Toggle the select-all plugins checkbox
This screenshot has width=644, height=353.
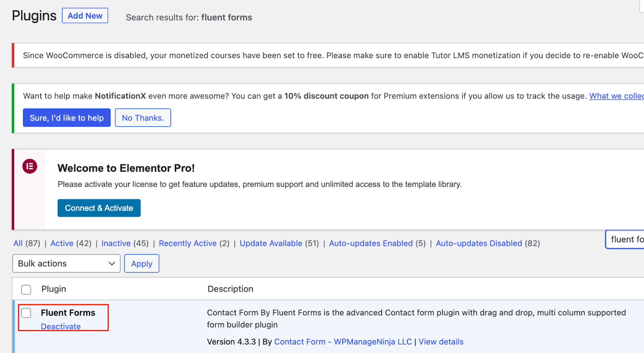point(26,289)
